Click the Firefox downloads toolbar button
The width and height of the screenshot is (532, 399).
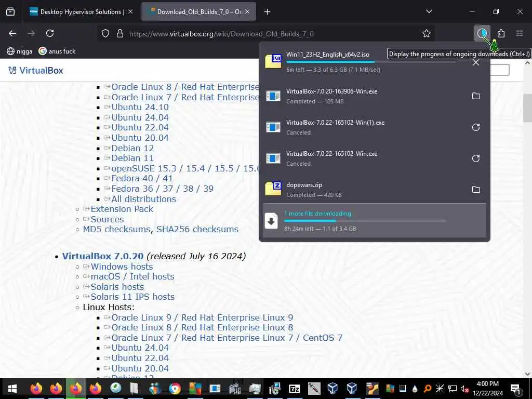[482, 33]
